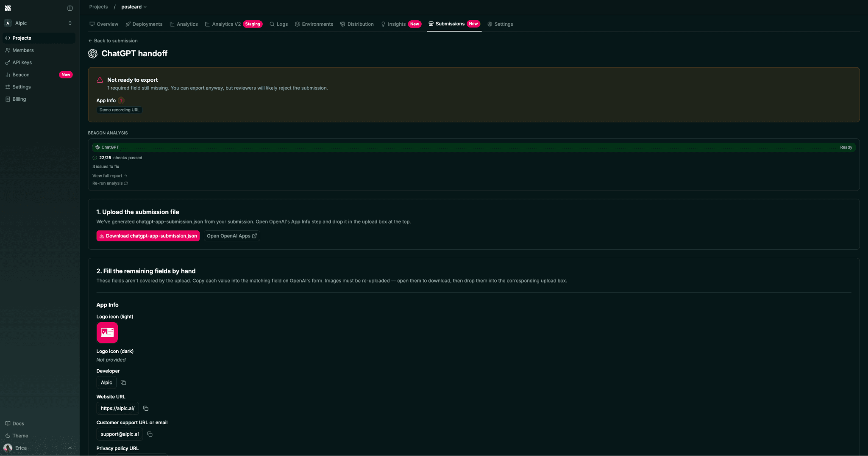Image resolution: width=868 pixels, height=456 pixels.
Task: Open the sidebar Settings item
Action: (39, 87)
